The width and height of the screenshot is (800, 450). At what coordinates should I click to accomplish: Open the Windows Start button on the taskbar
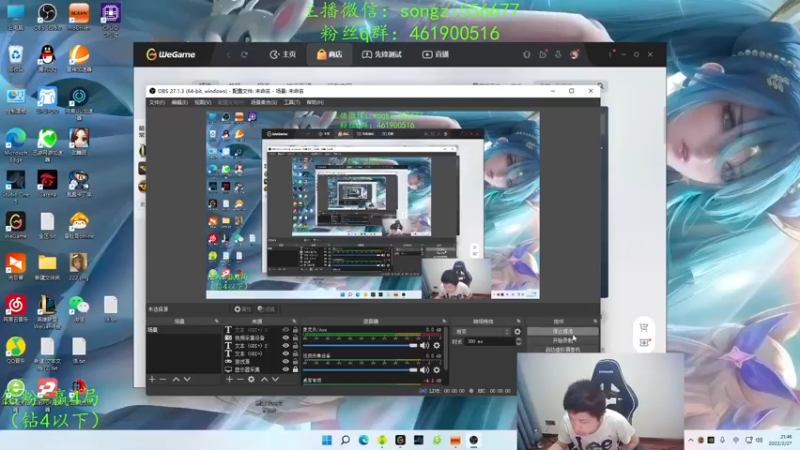pyautogui.click(x=327, y=440)
